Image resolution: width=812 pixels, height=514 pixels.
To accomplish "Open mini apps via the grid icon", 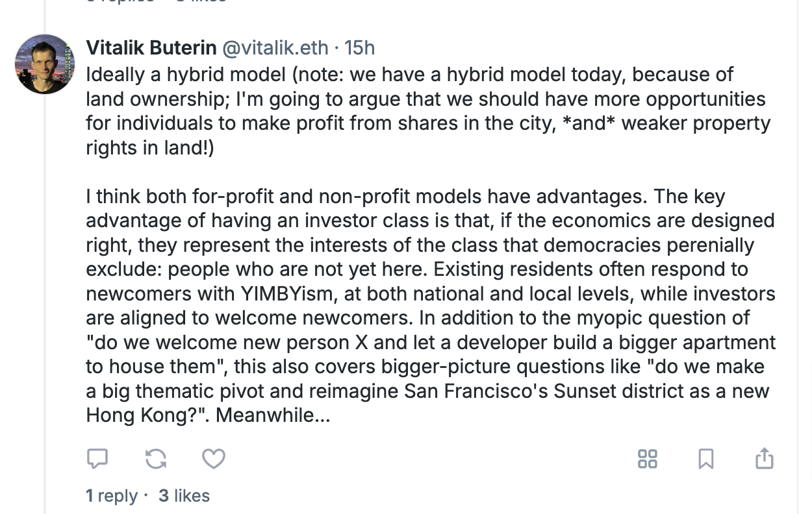I will (x=647, y=459).
